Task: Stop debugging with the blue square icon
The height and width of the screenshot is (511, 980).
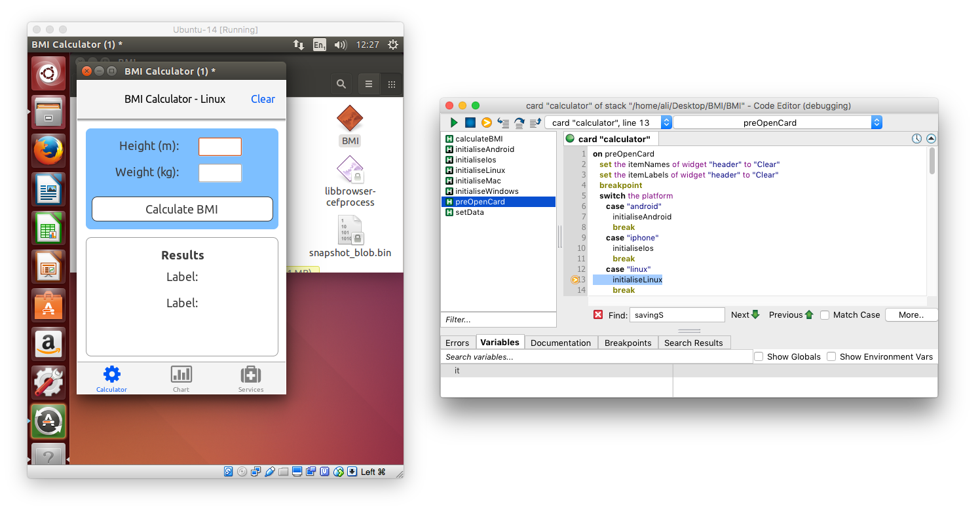Action: [470, 123]
